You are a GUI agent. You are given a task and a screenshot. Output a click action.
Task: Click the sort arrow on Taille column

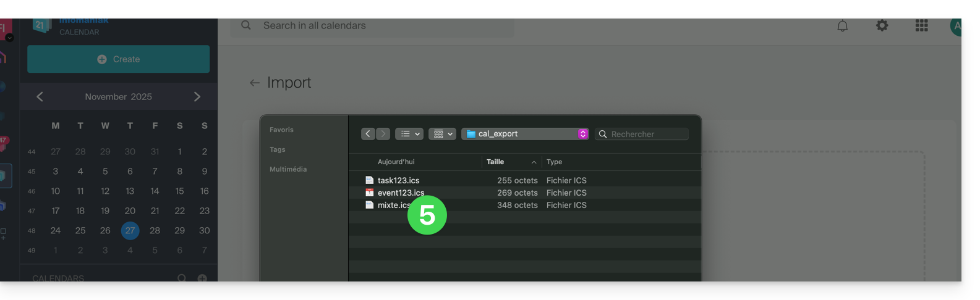(x=534, y=162)
